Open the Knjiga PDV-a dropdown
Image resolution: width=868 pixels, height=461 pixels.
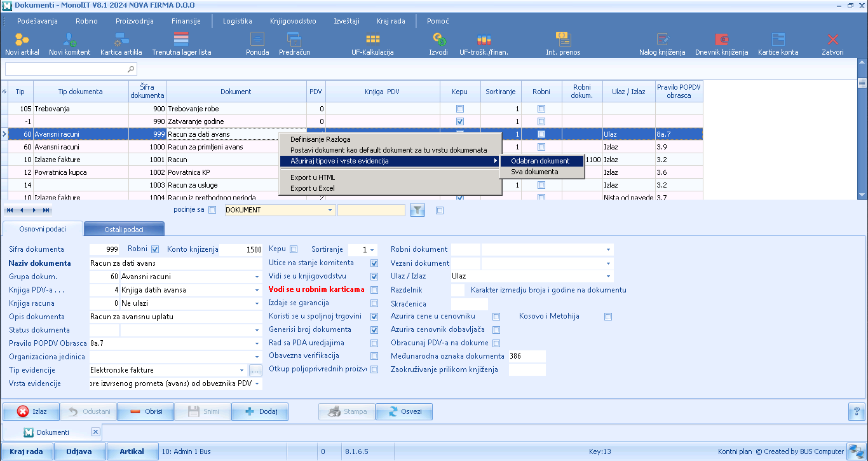(257, 291)
